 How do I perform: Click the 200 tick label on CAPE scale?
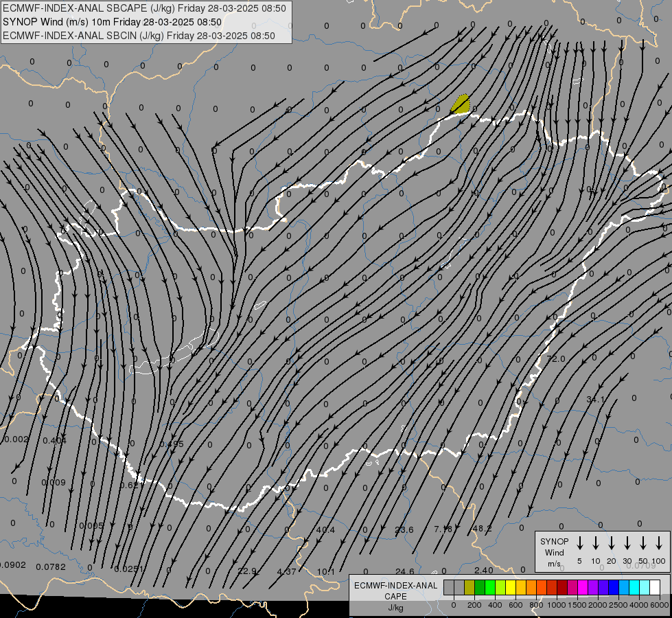pos(474,605)
